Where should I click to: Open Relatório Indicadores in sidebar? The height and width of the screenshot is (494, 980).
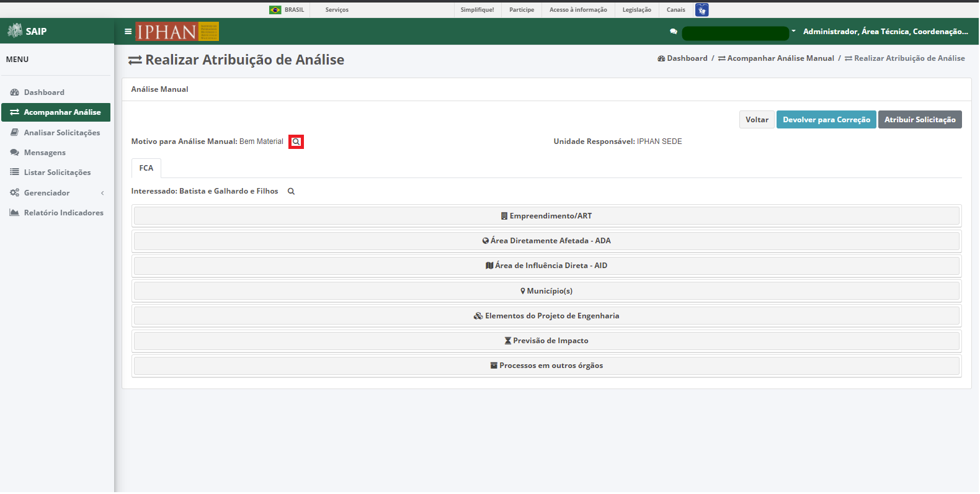pos(56,213)
